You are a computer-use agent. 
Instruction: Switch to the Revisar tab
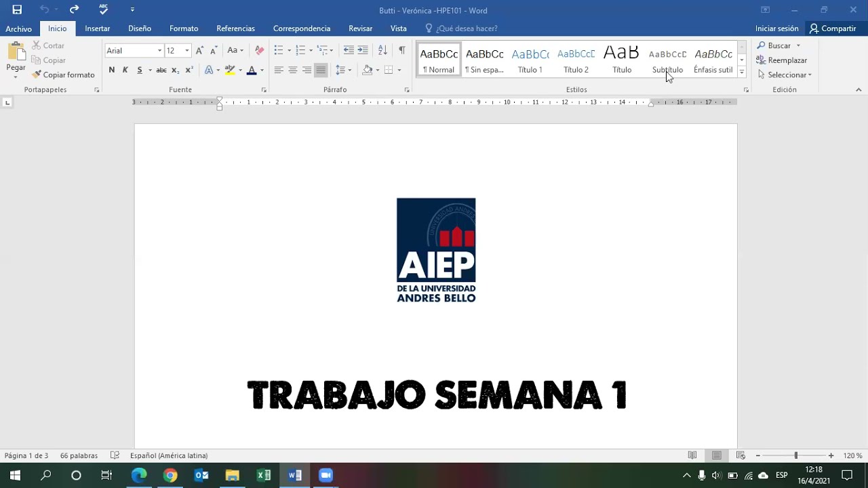[360, 28]
